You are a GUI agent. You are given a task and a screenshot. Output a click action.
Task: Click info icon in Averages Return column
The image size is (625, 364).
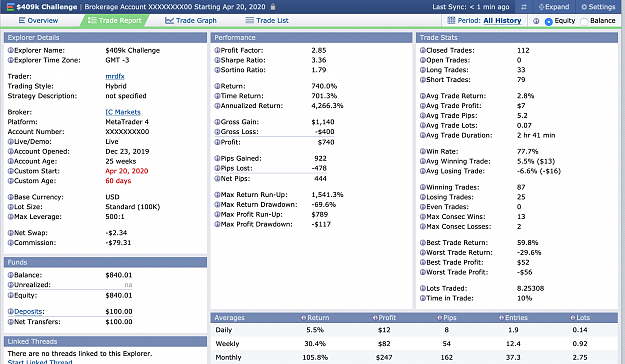coord(304,318)
